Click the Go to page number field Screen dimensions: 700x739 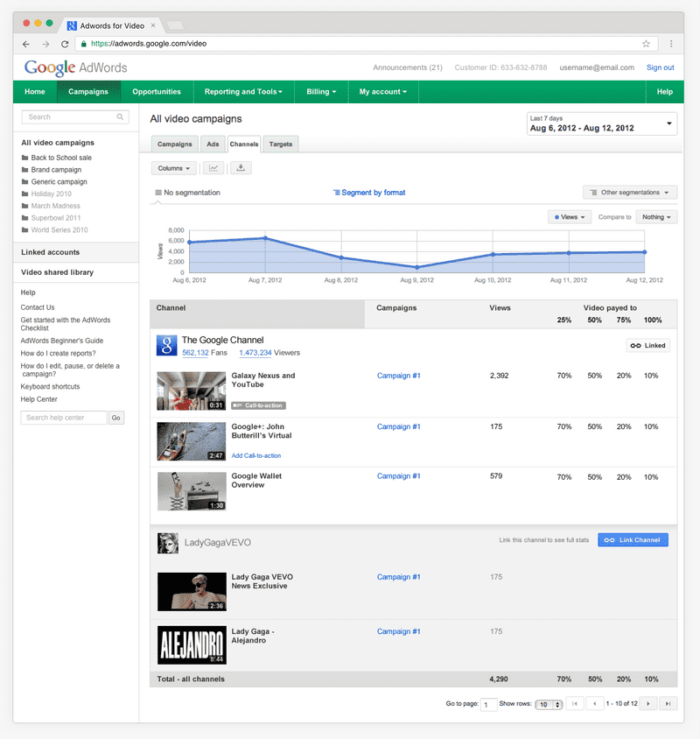(488, 705)
